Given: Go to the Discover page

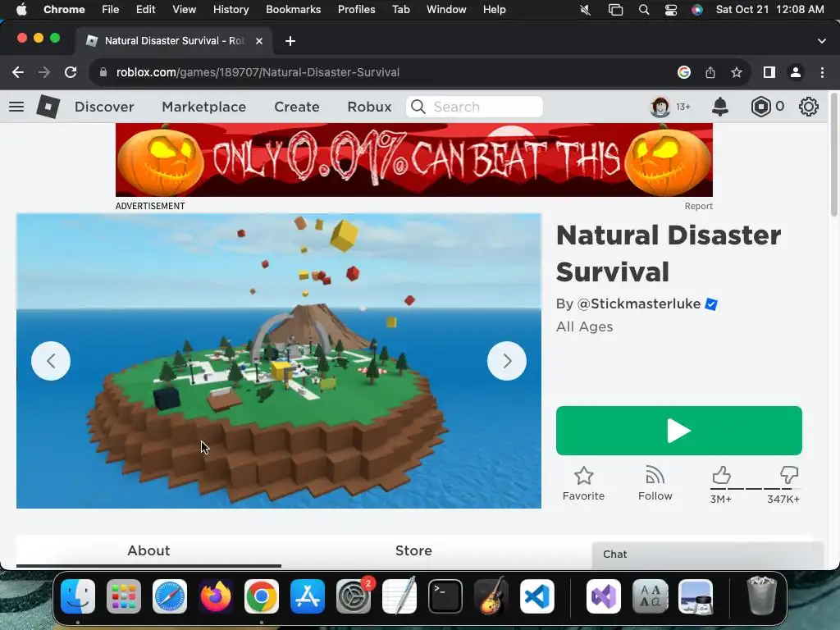Looking at the screenshot, I should (x=104, y=107).
